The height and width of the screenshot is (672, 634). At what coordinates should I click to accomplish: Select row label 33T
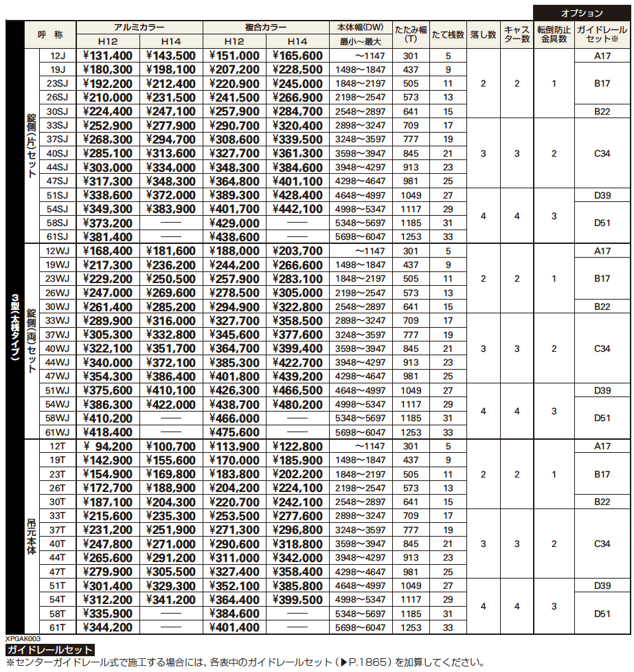click(x=58, y=516)
